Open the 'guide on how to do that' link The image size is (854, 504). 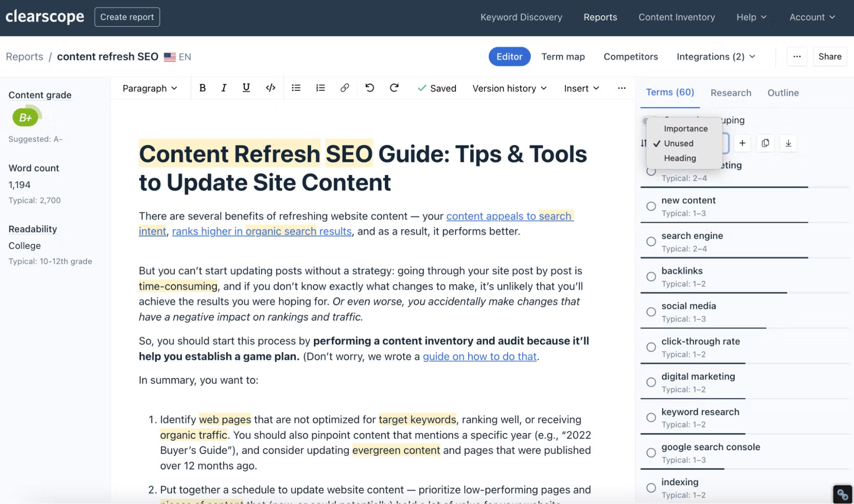[479, 356]
